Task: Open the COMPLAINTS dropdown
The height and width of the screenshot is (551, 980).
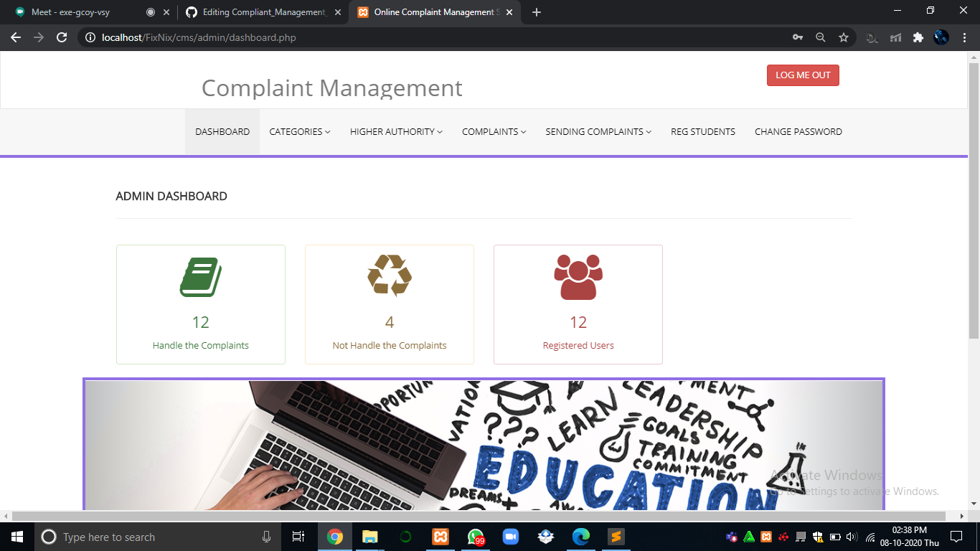Action: [x=494, y=131]
